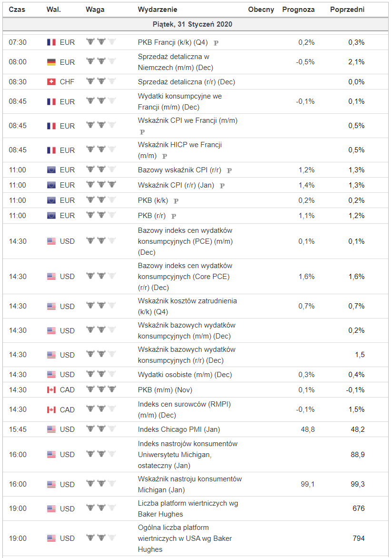Click the Prognoza column header

point(298,10)
